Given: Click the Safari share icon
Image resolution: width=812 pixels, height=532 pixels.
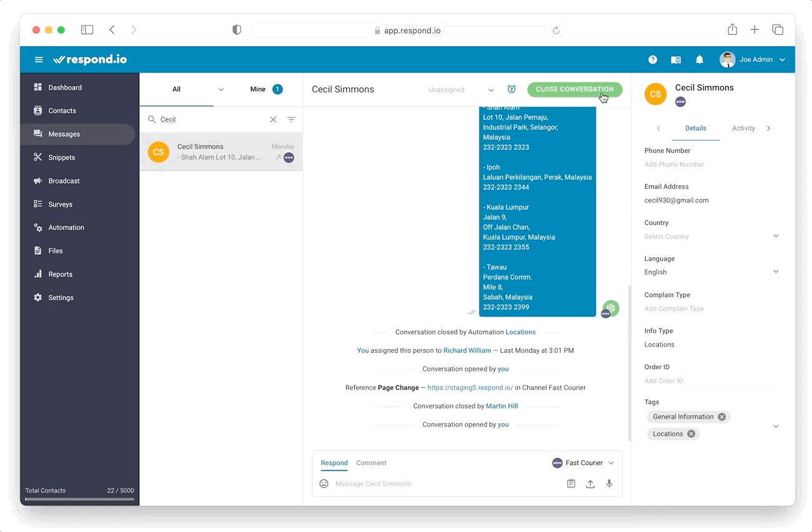Looking at the screenshot, I should 733,29.
